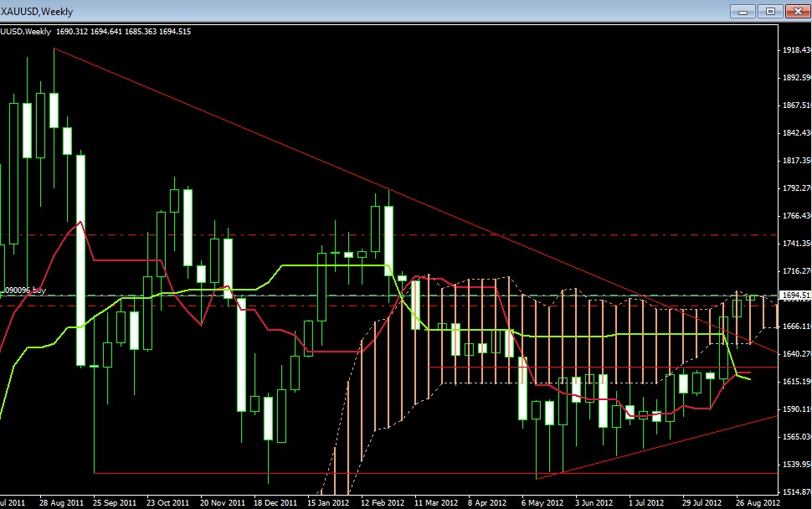This screenshot has height=509, width=812.
Task: Click the current price tag 1694.51
Action: click(795, 296)
